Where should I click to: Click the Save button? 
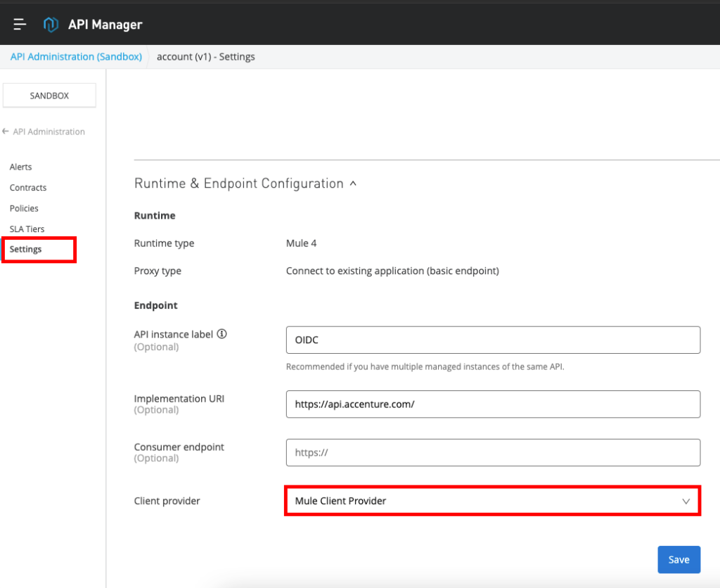coord(679,559)
